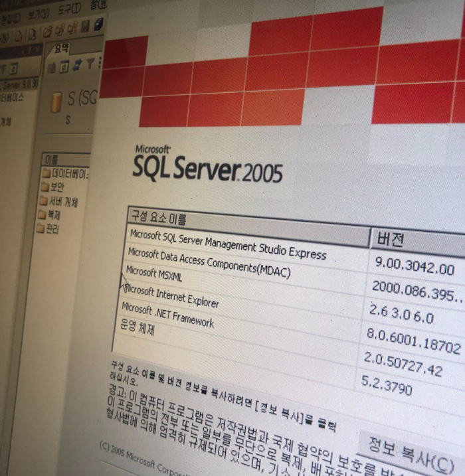The image size is (465, 476).
Task: Click the Refresh icon in the Summary toolbar
Action: tap(64, 66)
